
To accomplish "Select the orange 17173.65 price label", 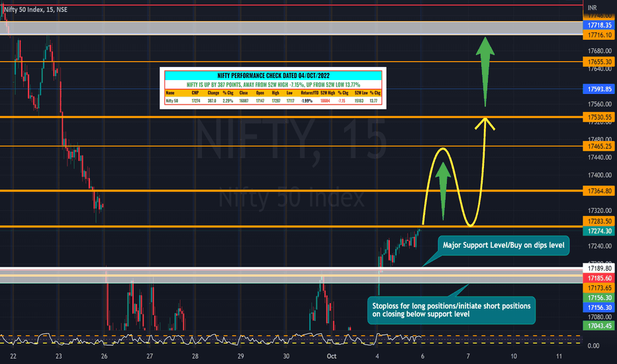I will (599, 288).
